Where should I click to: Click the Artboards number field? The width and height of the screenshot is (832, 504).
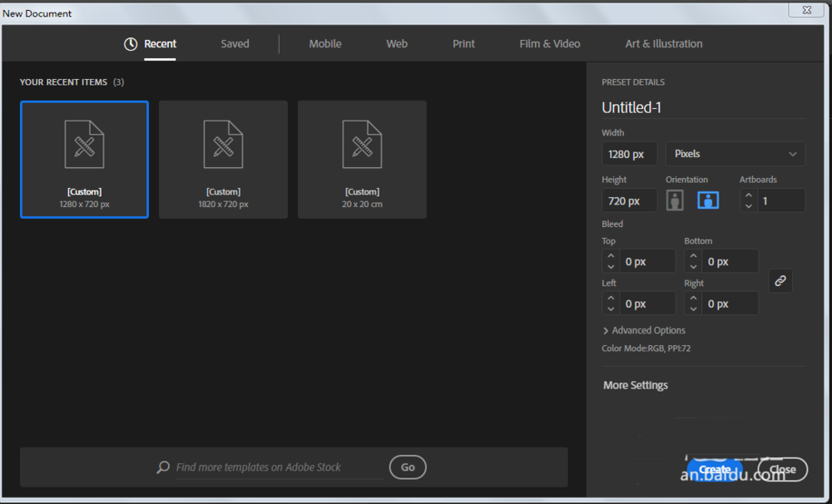tap(781, 200)
